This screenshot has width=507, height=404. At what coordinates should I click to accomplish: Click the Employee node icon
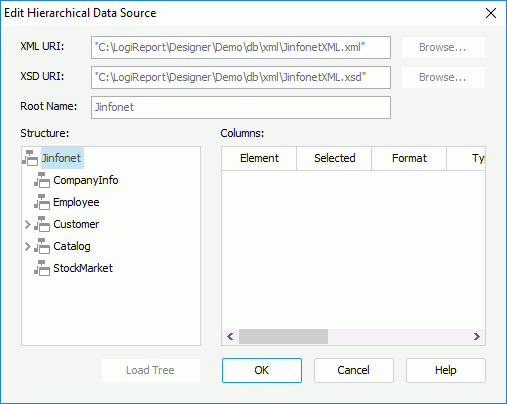click(x=42, y=202)
